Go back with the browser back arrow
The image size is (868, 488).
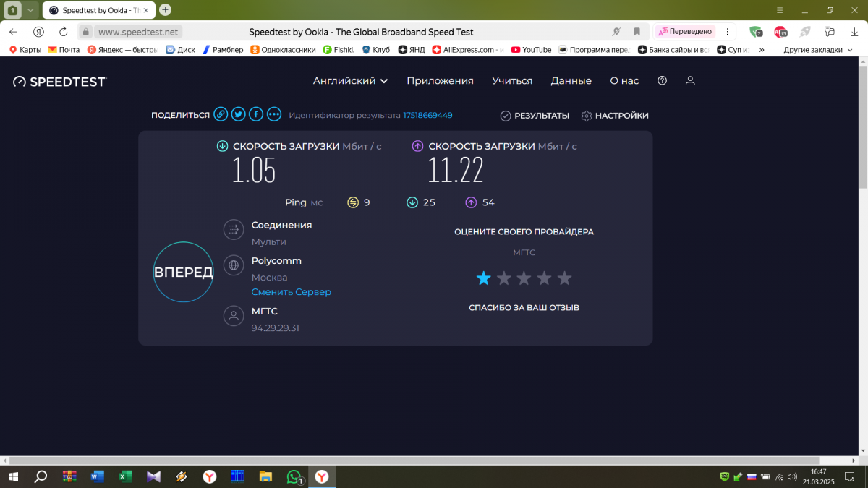pos(13,32)
